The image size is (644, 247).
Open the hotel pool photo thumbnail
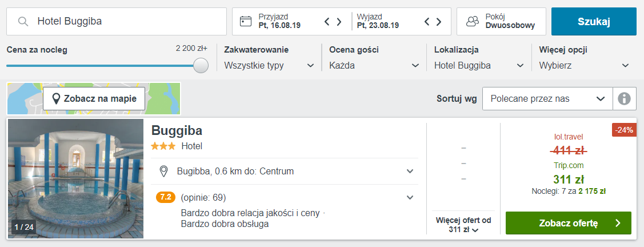76,178
